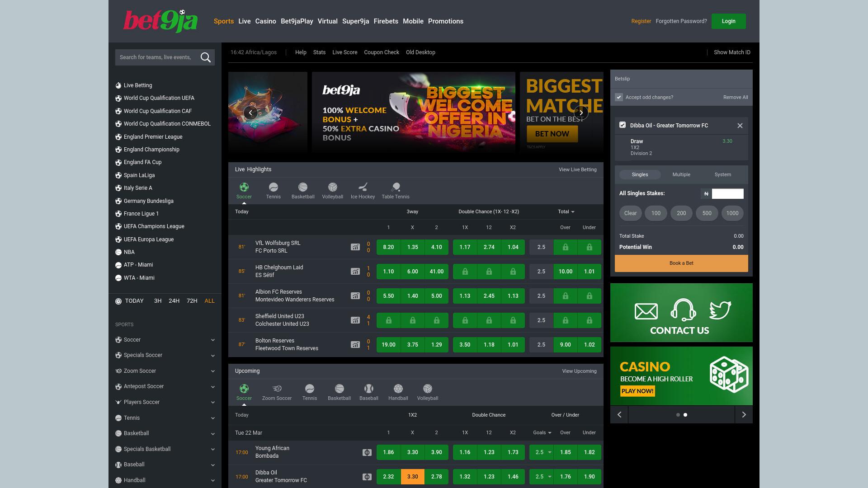Open stats icon for VfL Wolfsburg SRL match

(355, 247)
